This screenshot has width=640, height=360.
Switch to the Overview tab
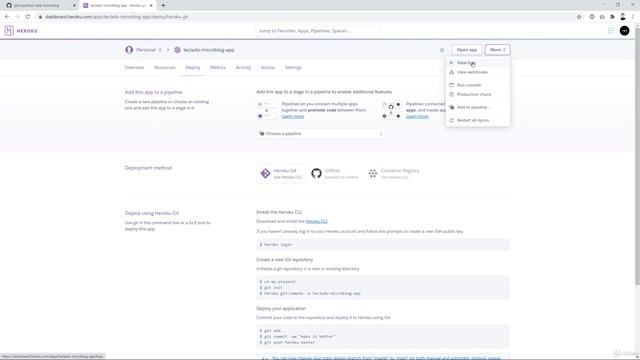[x=134, y=67]
